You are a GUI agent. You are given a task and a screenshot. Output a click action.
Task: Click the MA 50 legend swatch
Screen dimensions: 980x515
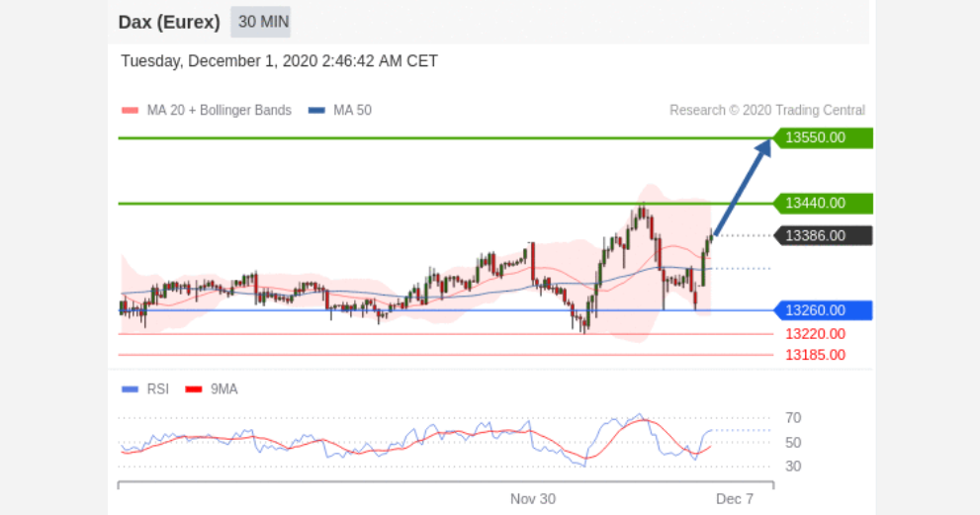[x=316, y=111]
